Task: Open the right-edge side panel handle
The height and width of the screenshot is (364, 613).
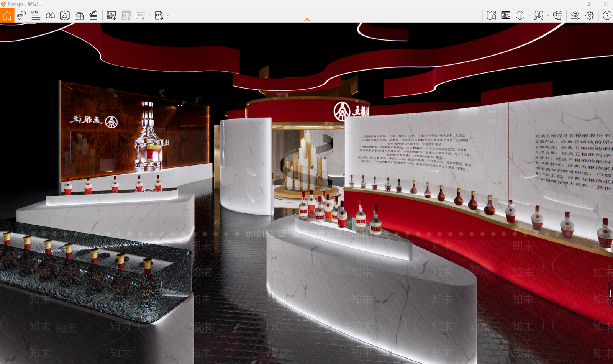Action: 610,293
